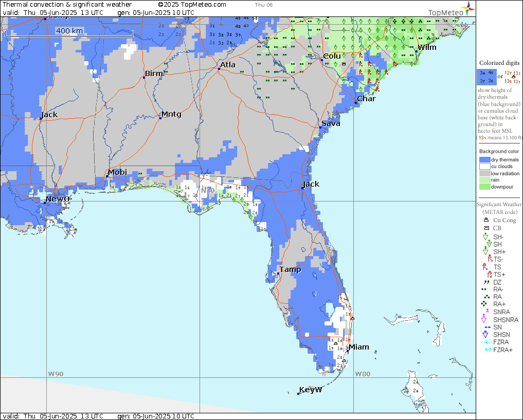This screenshot has width=523, height=420.
Task: Click the Thu 06 date text
Action: point(264,5)
